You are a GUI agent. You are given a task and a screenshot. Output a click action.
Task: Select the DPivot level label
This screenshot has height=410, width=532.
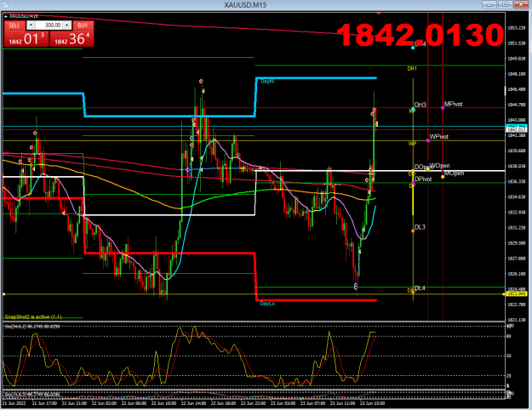(x=423, y=179)
